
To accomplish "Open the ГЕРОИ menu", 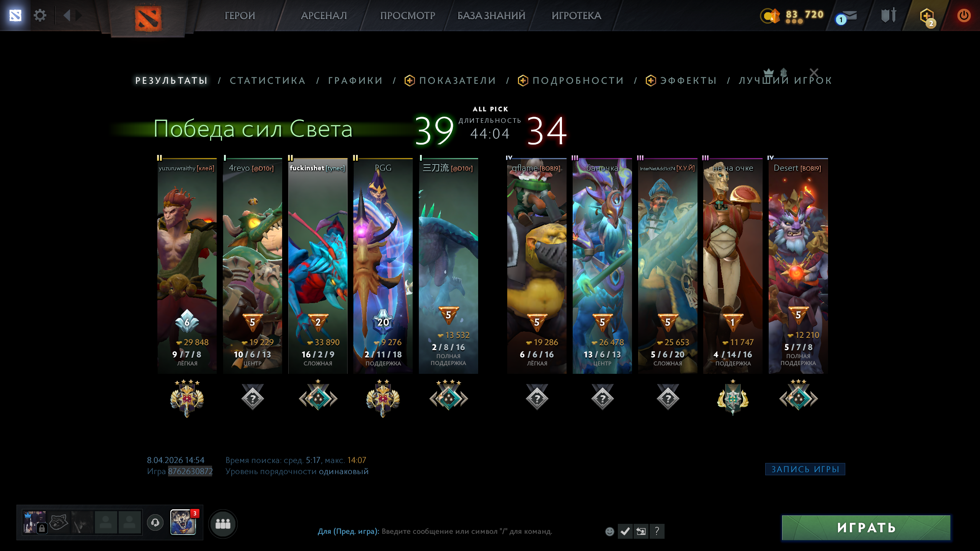I will (x=240, y=16).
